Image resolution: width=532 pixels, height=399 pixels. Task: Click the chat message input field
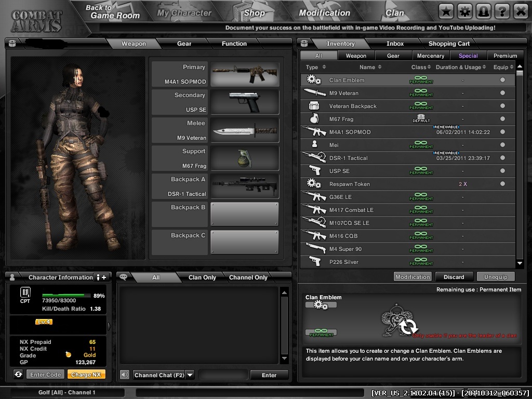(x=223, y=375)
